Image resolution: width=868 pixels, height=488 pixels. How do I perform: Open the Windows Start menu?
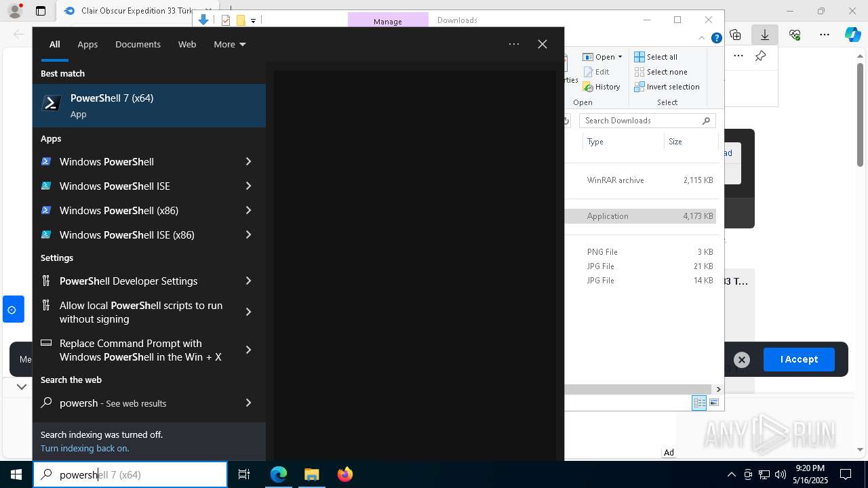pyautogui.click(x=16, y=474)
